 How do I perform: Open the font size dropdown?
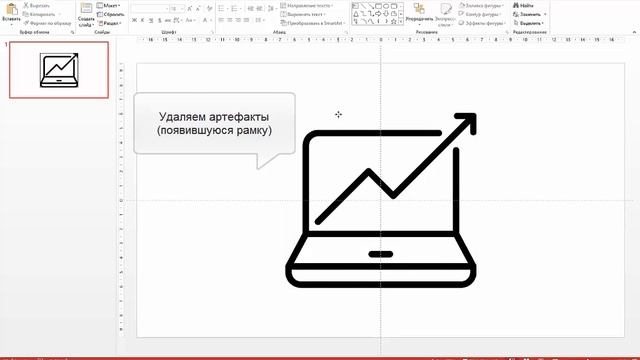coord(182,9)
